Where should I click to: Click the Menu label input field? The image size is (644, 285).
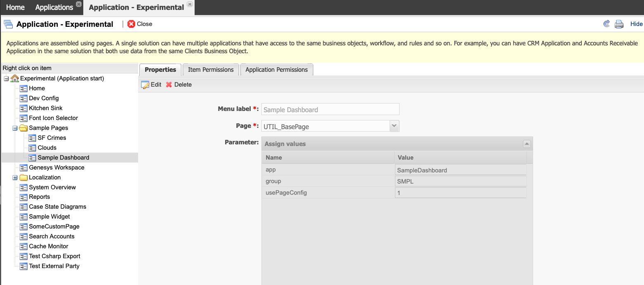tap(330, 109)
